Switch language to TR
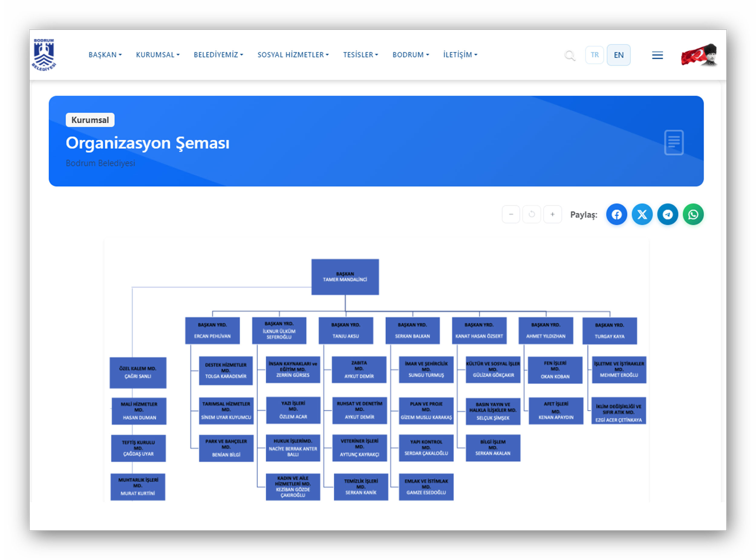Viewport: 756px width, 560px height. [x=594, y=55]
